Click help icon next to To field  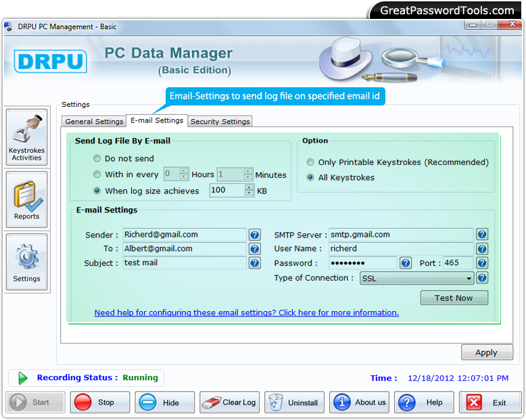(255, 249)
